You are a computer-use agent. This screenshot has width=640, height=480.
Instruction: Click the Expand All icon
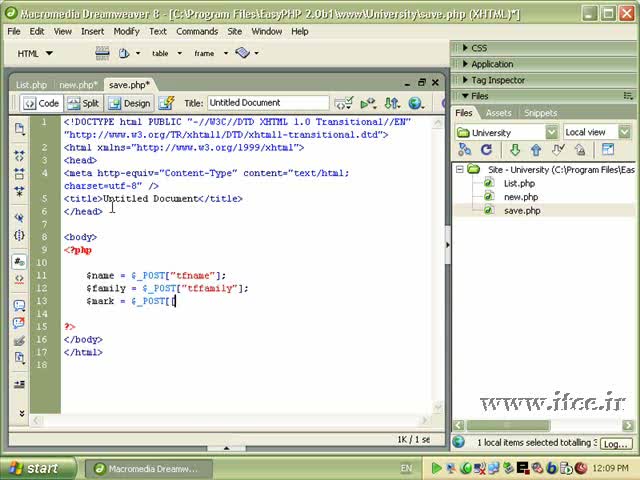(x=19, y=191)
